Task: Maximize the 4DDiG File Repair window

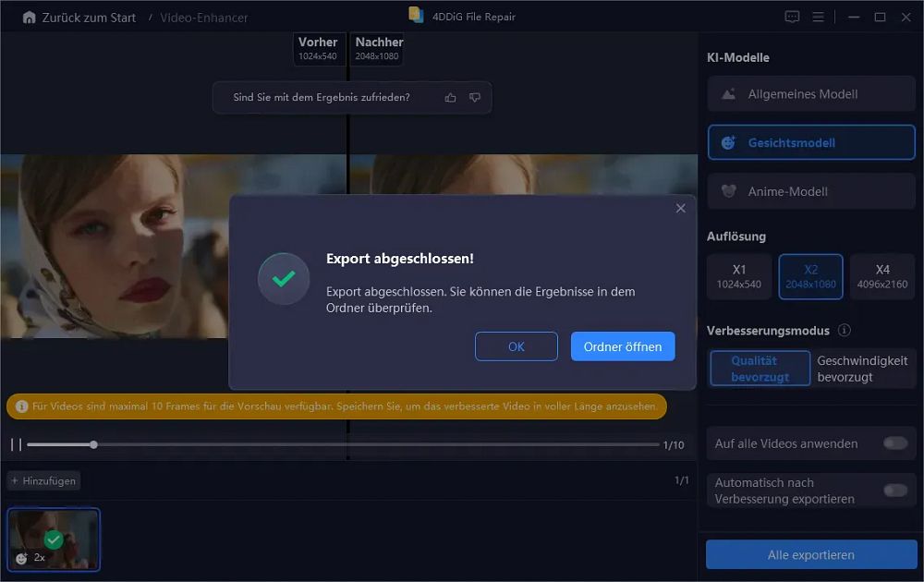Action: (880, 17)
